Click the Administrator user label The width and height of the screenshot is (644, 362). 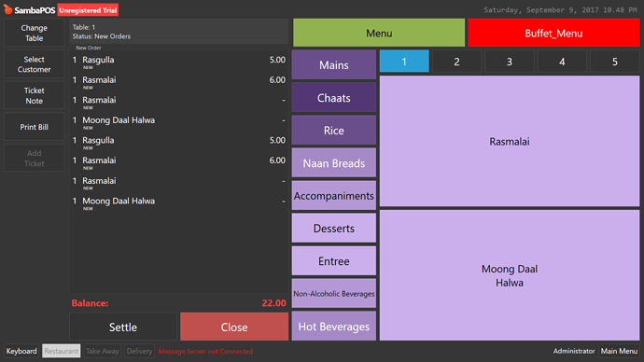point(574,351)
